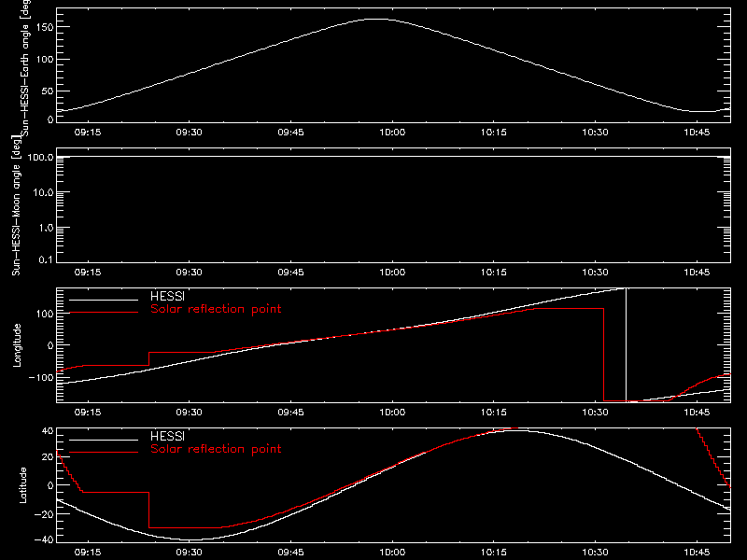Click the 10:30 time label under Earth angle plot
This screenshot has height=560, width=747.
(595, 133)
